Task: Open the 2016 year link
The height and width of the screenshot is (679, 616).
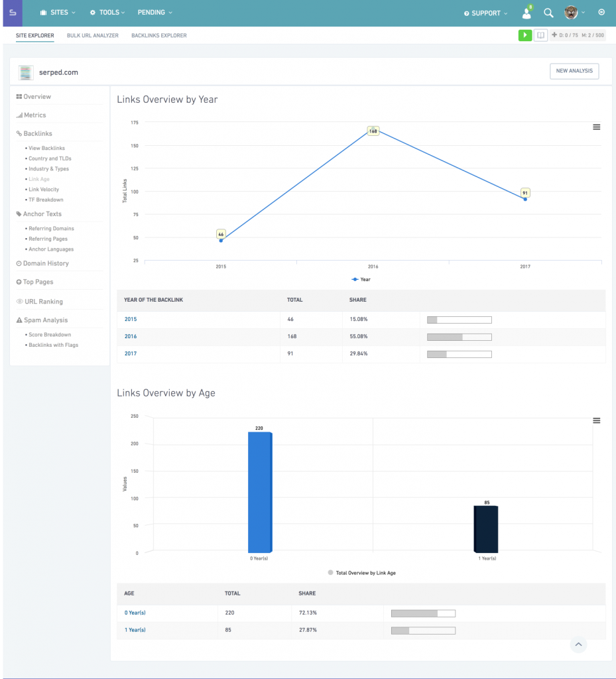Action: 131,336
